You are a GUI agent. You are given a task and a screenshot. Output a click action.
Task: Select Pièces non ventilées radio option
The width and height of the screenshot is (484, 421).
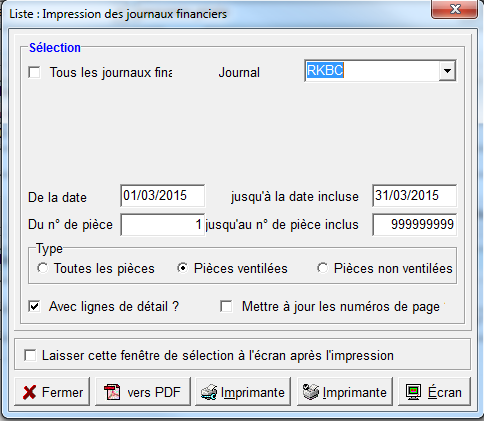pos(322,268)
